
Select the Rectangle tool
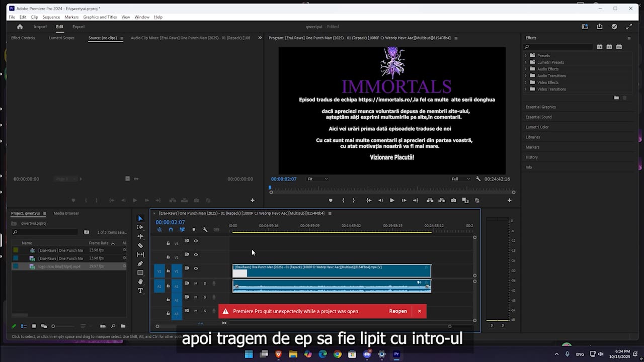click(140, 273)
